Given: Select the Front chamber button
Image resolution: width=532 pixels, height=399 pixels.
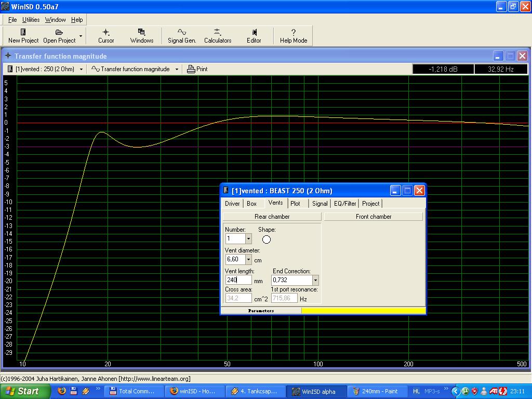Looking at the screenshot, I should [x=374, y=217].
